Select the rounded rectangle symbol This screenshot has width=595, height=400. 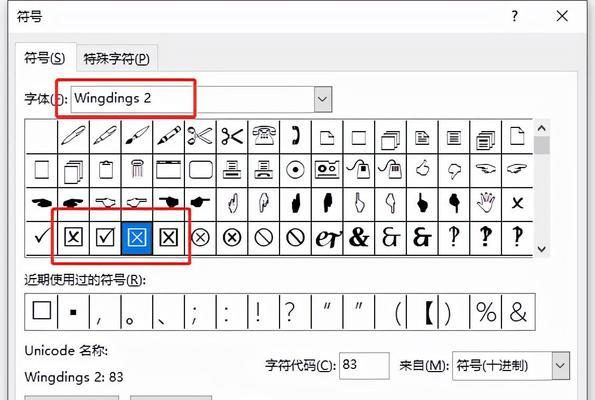200,170
